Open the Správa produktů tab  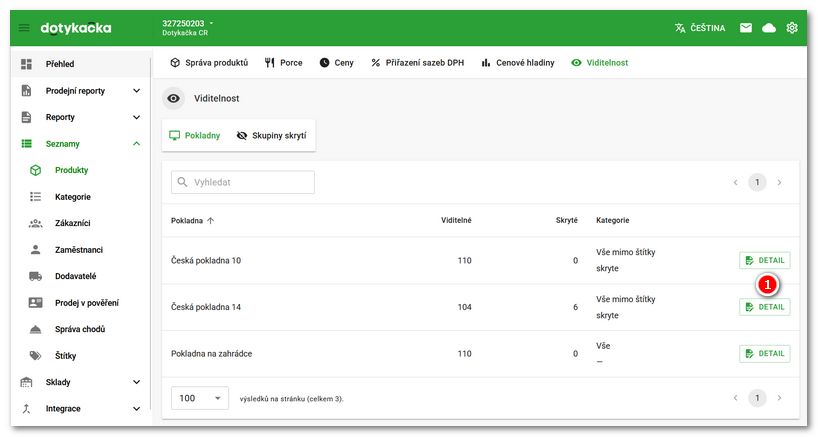pos(209,63)
